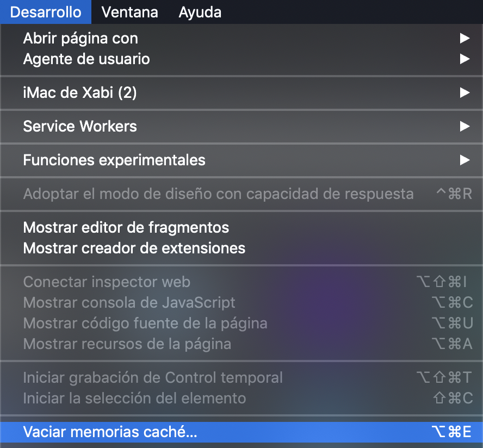Open Mostrar editor de fragmentos
The width and height of the screenshot is (483, 448).
point(126,227)
